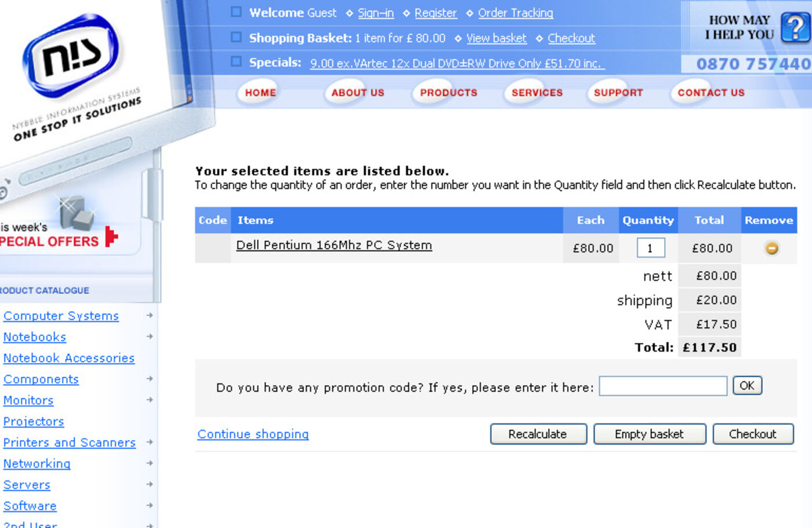Click the special offers red flag icon
812x528 pixels.
point(111,237)
